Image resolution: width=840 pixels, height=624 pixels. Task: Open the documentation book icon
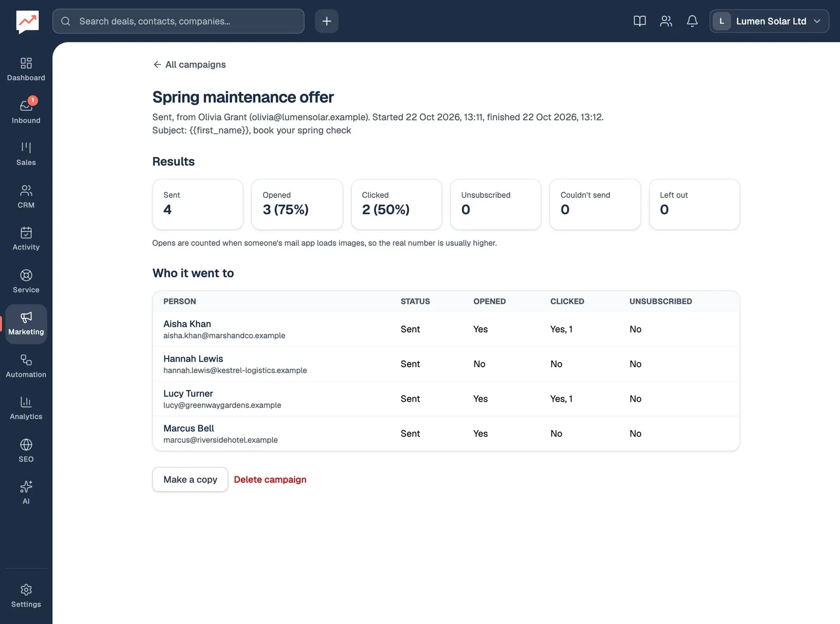coord(639,21)
